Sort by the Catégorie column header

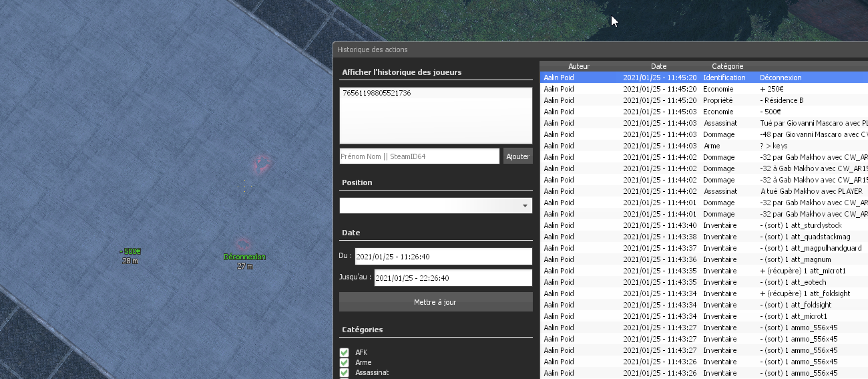[x=728, y=66]
